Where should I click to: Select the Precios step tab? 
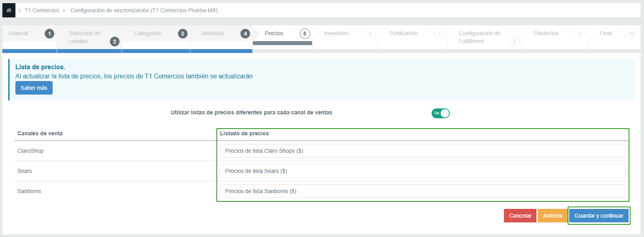(x=282, y=35)
